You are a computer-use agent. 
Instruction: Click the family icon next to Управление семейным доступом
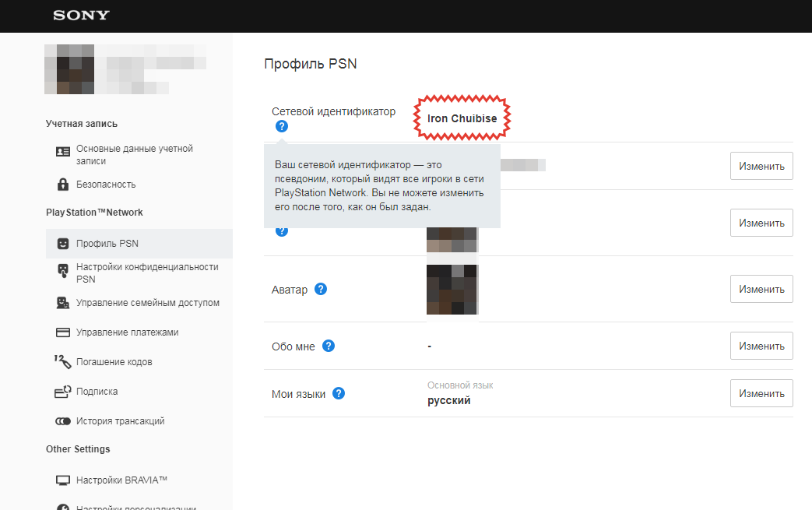click(62, 304)
